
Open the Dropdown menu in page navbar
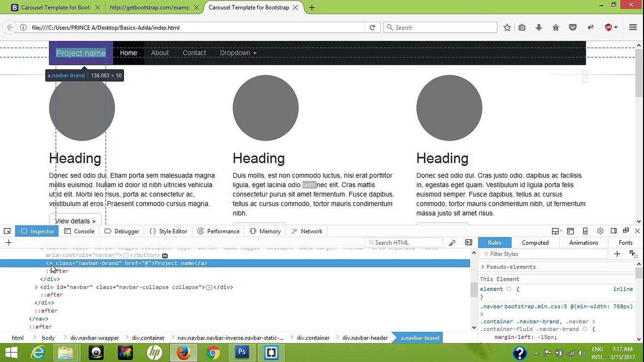coord(238,53)
